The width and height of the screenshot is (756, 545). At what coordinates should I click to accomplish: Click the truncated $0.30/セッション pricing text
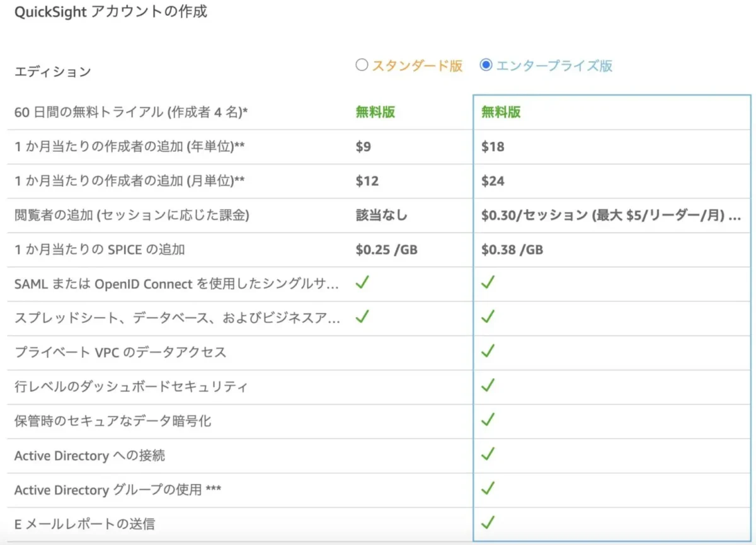(610, 215)
